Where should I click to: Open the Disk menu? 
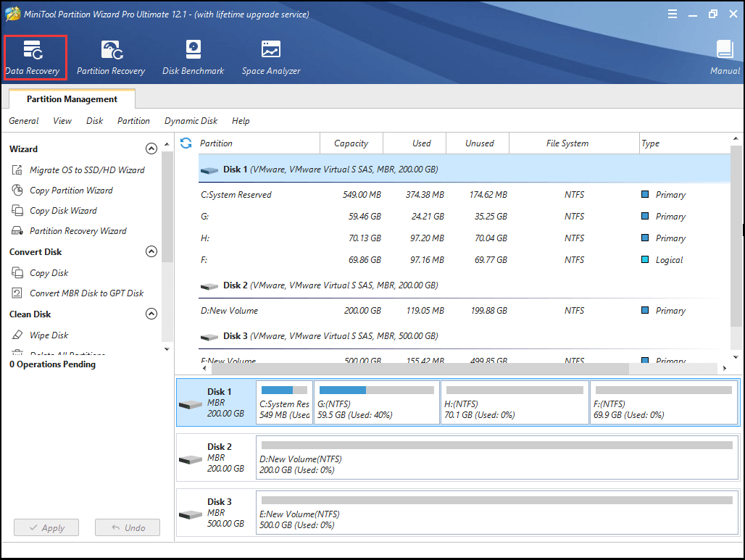coord(94,121)
